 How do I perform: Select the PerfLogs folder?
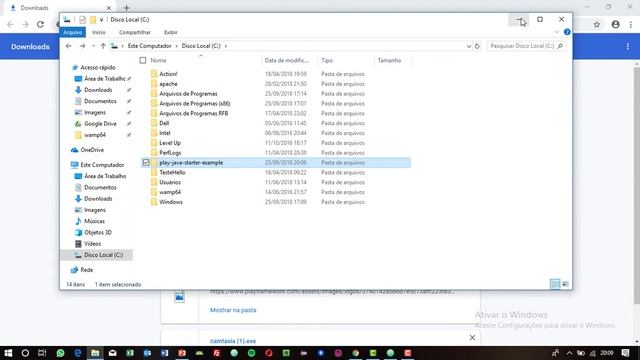tap(170, 153)
